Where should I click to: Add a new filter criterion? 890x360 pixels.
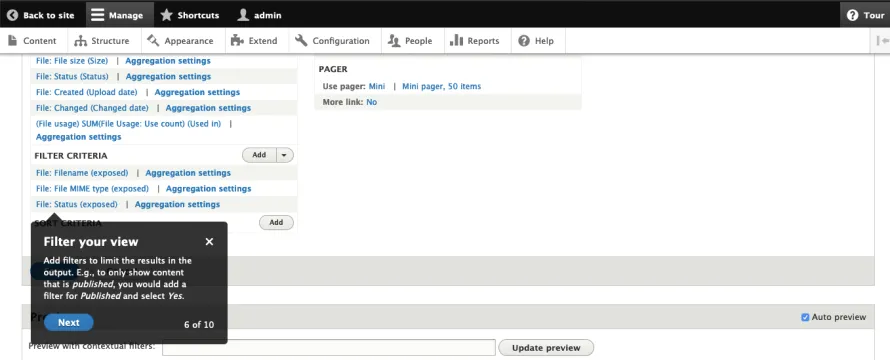(x=259, y=155)
